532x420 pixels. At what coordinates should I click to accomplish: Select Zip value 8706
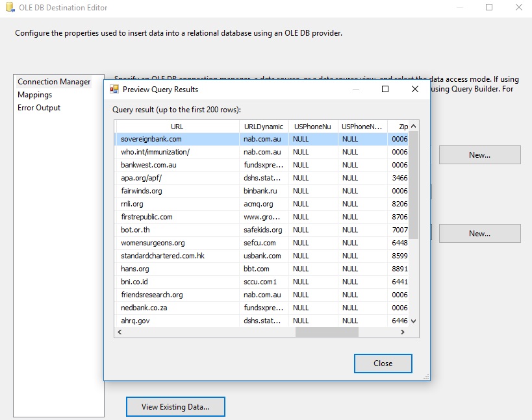pyautogui.click(x=398, y=217)
